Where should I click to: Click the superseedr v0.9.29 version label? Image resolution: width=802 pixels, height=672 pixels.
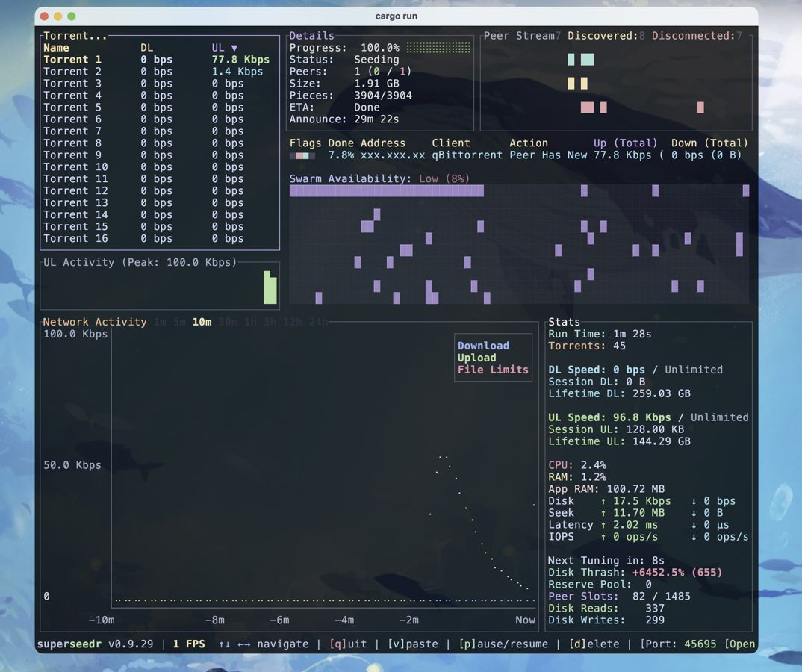95,644
